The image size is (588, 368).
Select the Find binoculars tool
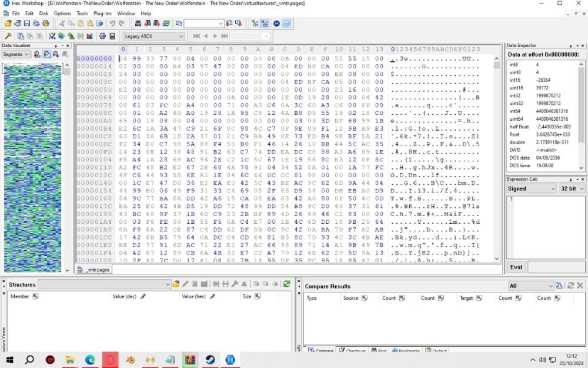pyautogui.click(x=138, y=24)
